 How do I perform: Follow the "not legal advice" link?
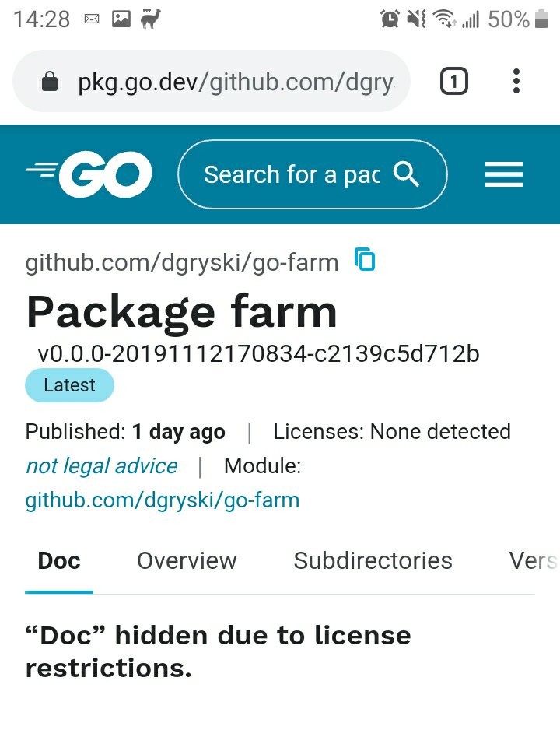(x=102, y=466)
